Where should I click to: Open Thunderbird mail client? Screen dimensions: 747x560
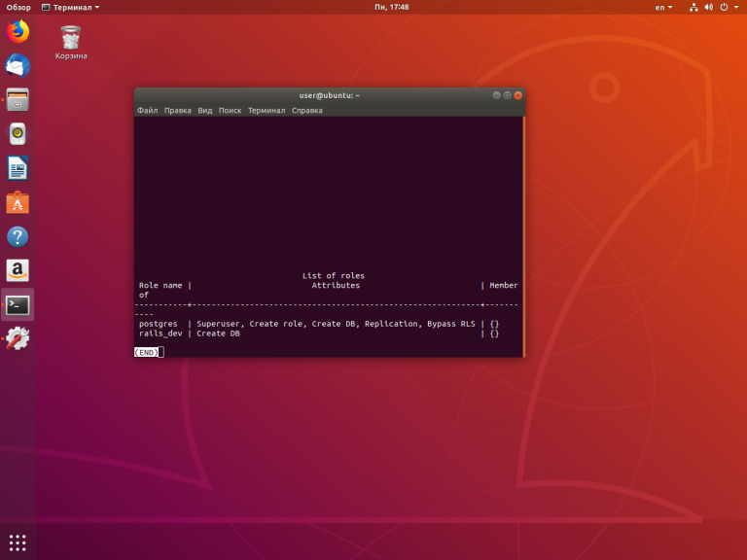point(18,66)
